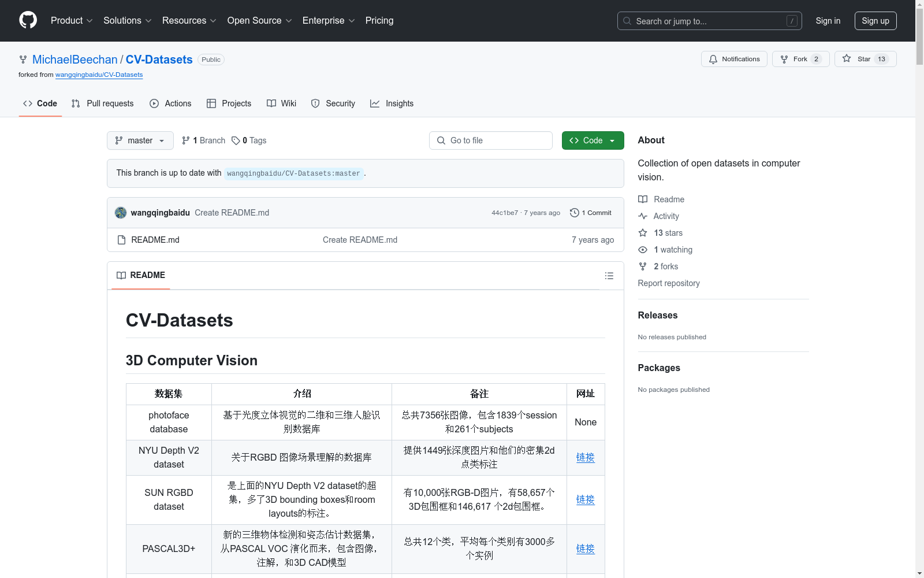Open the master branch selector
The width and height of the screenshot is (924, 578).
coord(140,140)
